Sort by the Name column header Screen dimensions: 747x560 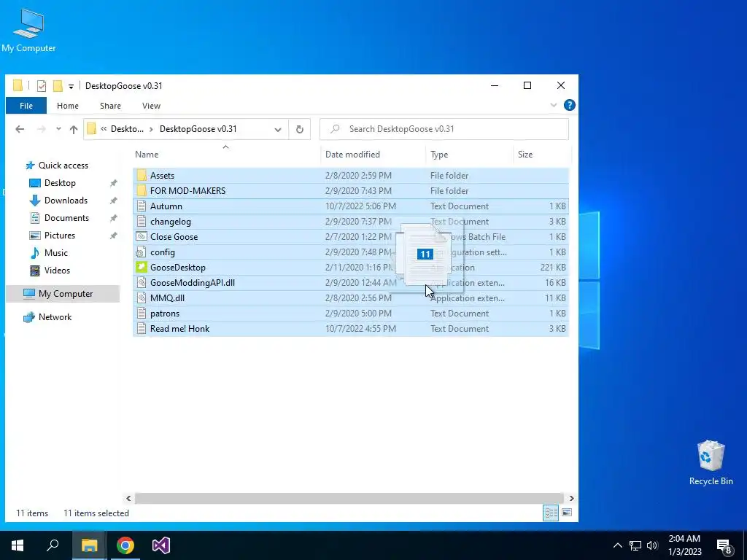(147, 155)
